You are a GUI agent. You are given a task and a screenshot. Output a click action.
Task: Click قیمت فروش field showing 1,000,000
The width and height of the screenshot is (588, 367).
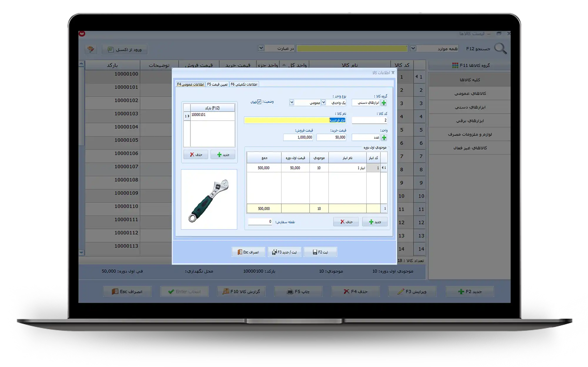(298, 137)
